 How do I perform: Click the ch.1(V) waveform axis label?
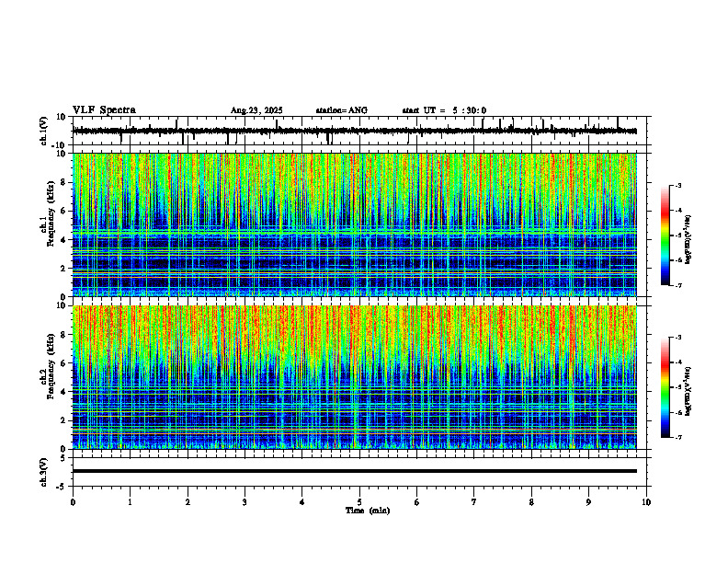pos(44,131)
